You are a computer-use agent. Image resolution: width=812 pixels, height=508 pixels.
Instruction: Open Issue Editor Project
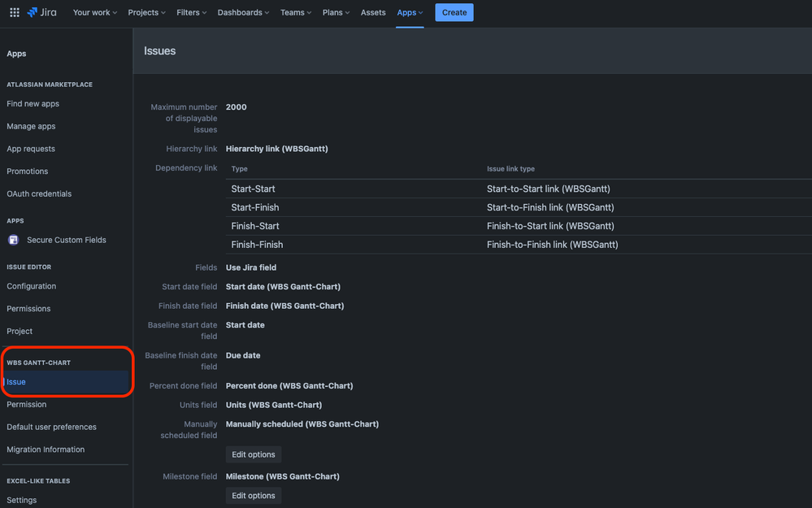pos(20,331)
